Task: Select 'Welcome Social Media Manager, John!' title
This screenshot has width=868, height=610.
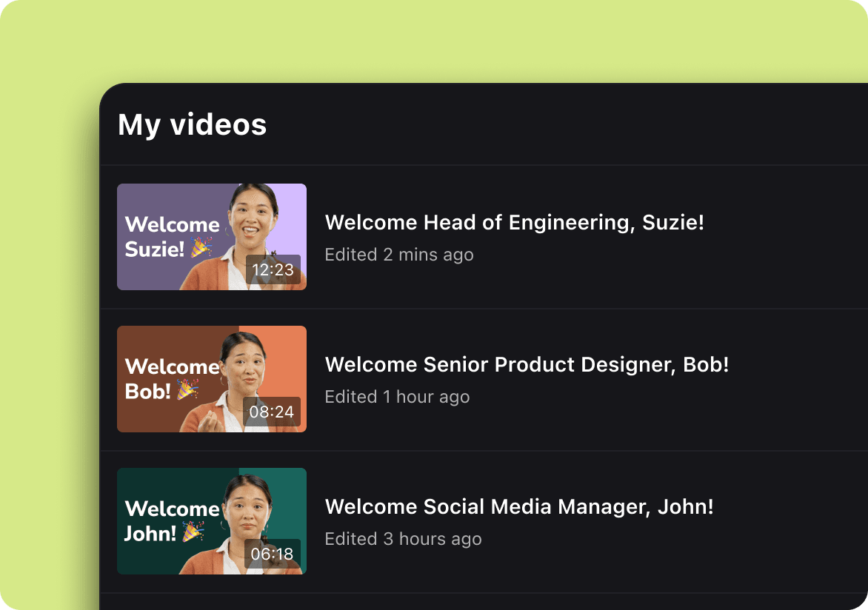Action: tap(519, 506)
